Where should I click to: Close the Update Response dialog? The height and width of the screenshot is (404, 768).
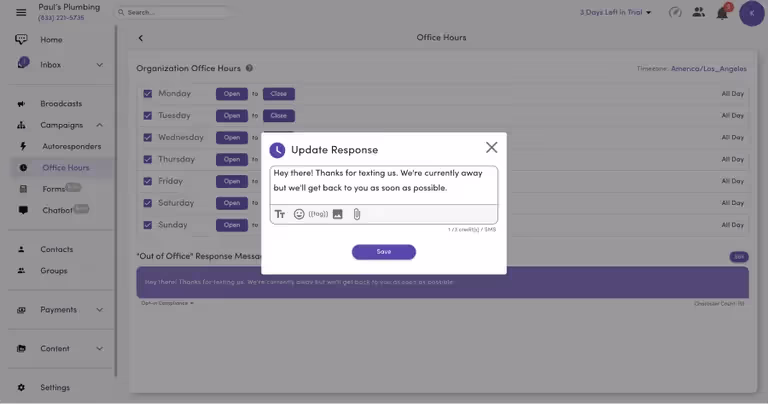coord(491,147)
